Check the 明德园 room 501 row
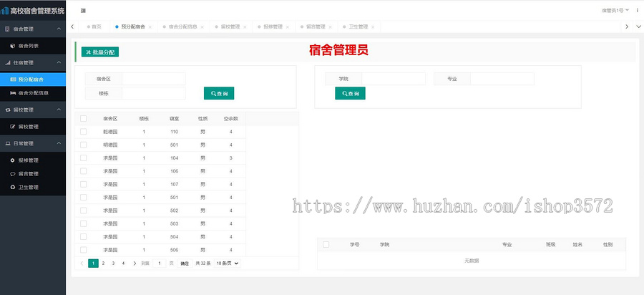Image resolution: width=644 pixels, height=295 pixels. pyautogui.click(x=84, y=145)
